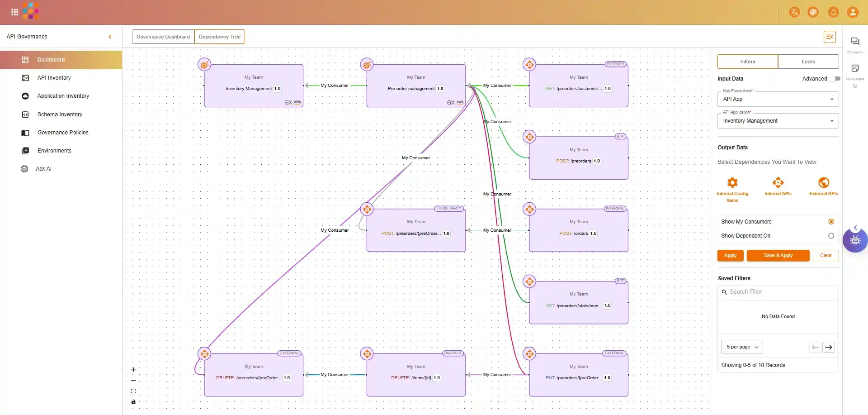868x415 pixels.
Task: Select the Show My Consumers radio button
Action: click(x=831, y=222)
